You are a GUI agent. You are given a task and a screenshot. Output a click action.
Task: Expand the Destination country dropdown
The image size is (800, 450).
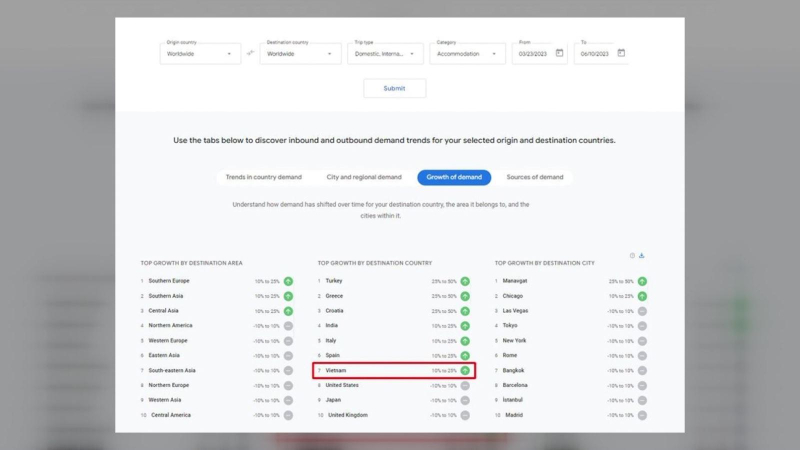tap(300, 54)
